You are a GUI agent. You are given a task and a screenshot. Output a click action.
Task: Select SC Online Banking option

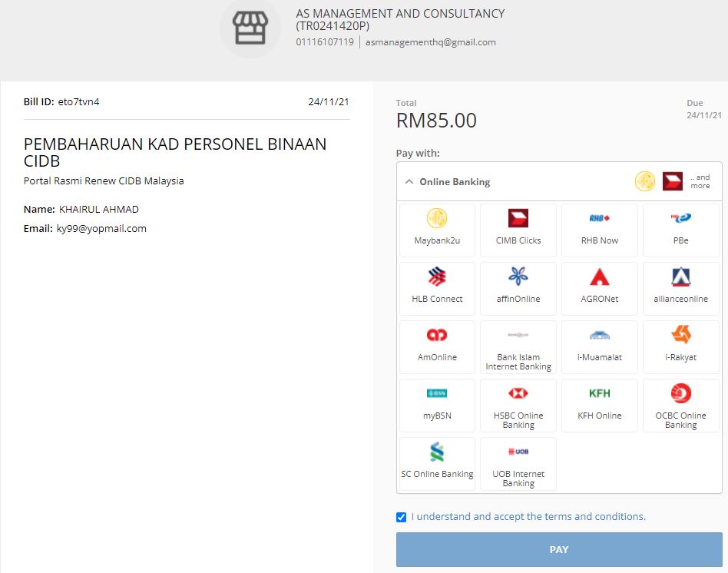437,464
